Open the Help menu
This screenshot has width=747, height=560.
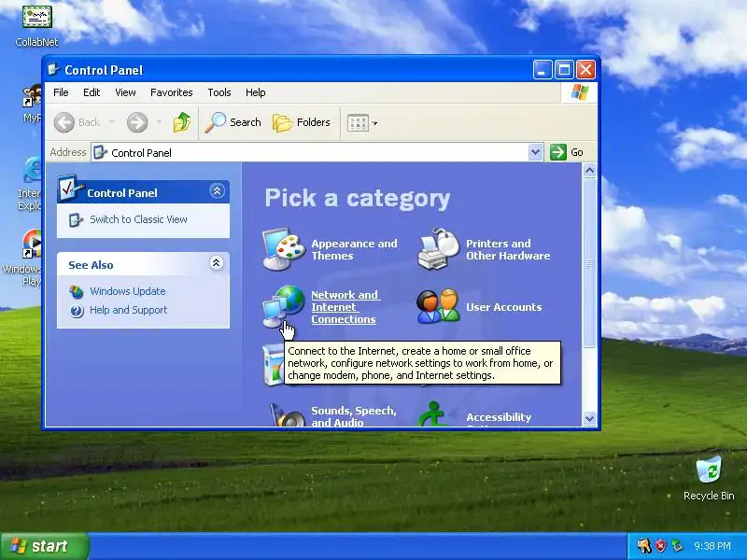[255, 92]
